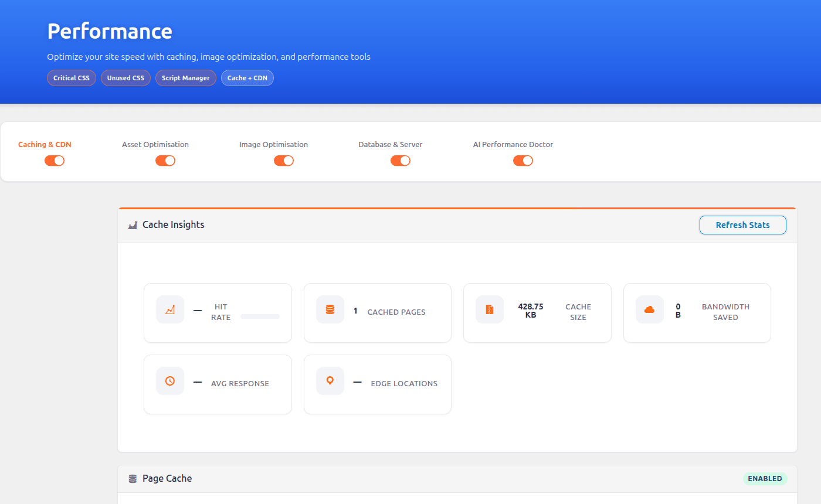Image resolution: width=821 pixels, height=504 pixels.
Task: Select the Avg Response clock icon
Action: coord(169,381)
